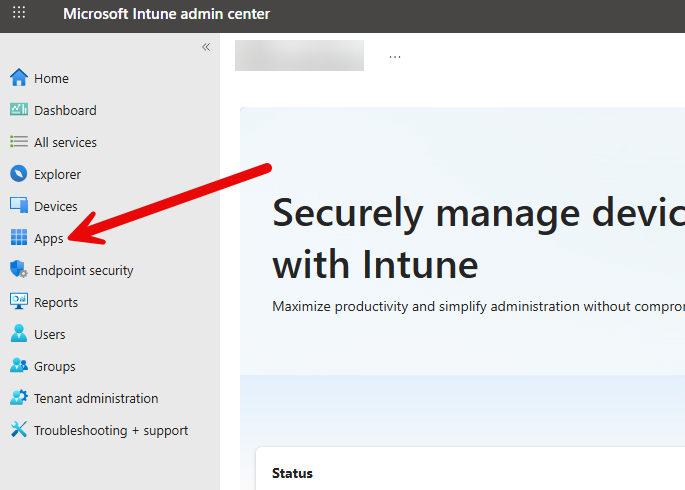Open the ellipsis more options menu

tap(395, 56)
